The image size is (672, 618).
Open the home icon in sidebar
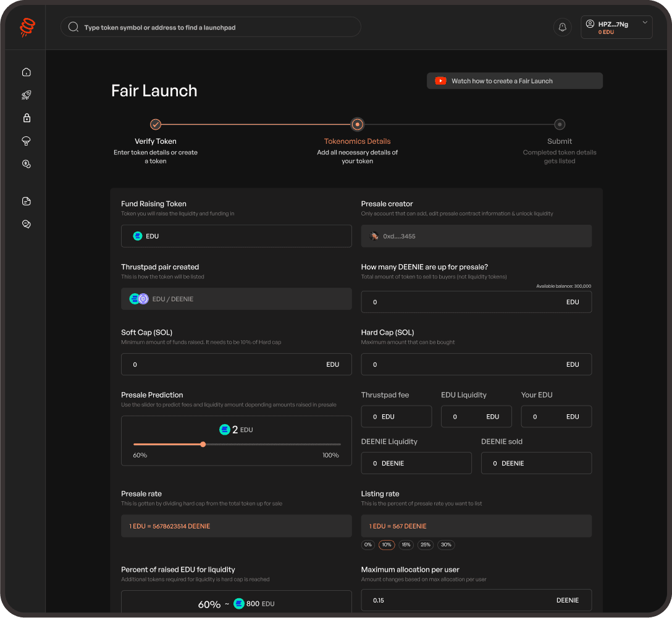27,72
